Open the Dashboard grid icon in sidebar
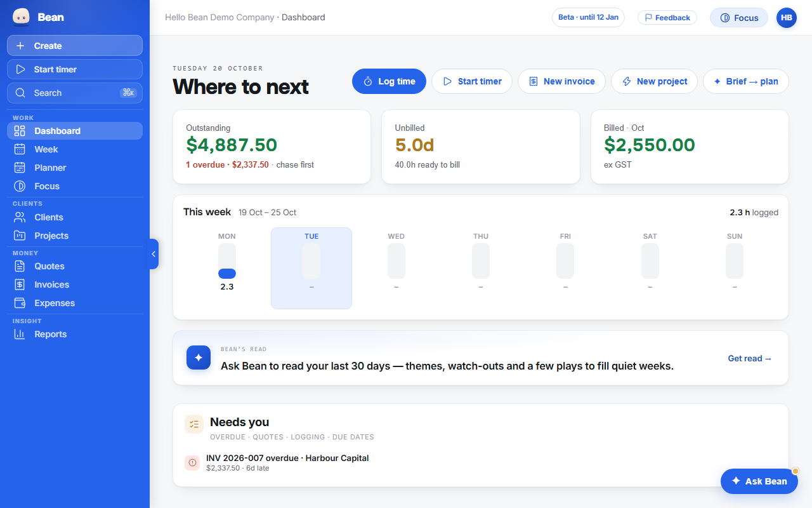 [20, 131]
